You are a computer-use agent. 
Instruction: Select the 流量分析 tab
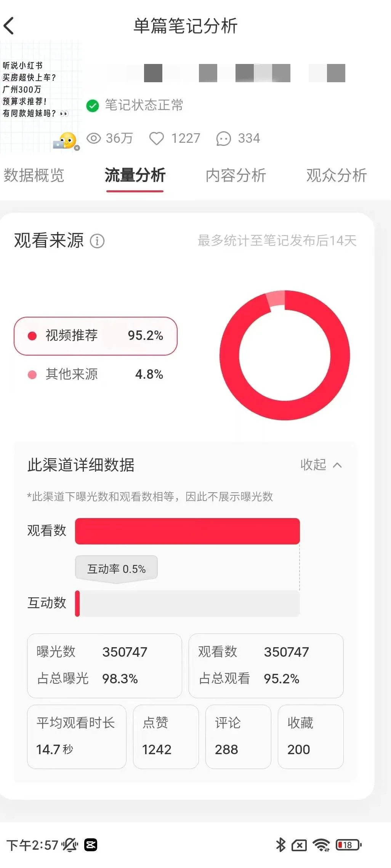(135, 176)
